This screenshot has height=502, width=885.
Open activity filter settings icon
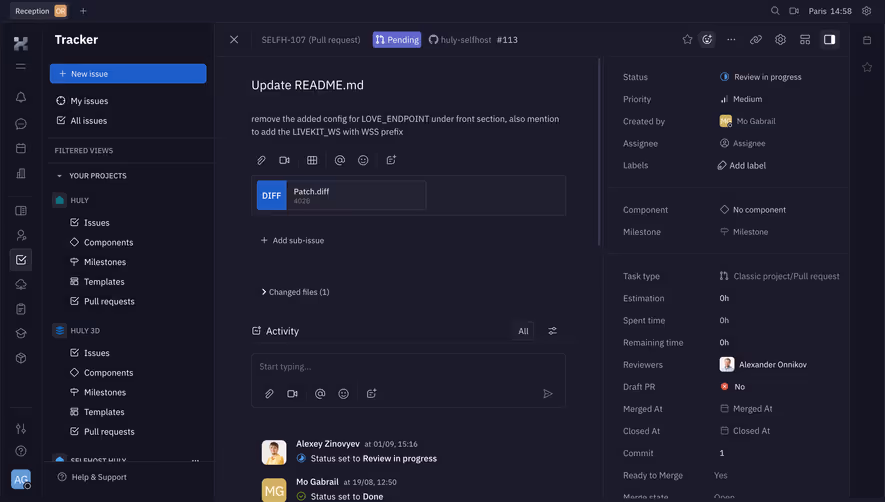pos(553,331)
